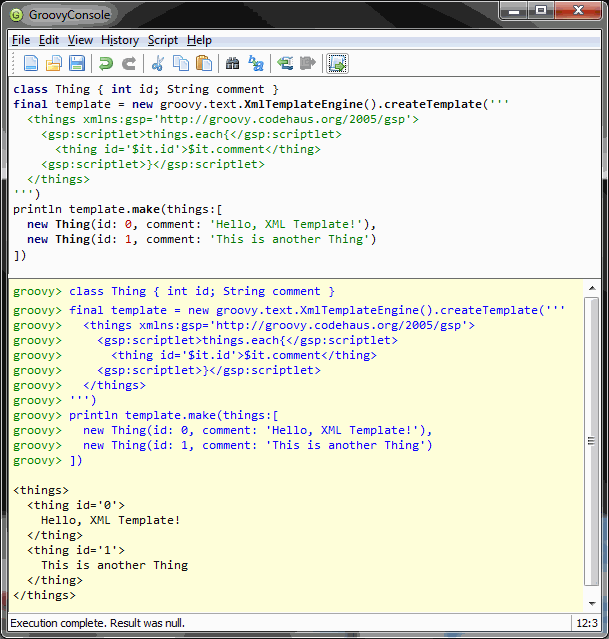This screenshot has height=639, width=609.
Task: Open the View menu
Action: 80,40
